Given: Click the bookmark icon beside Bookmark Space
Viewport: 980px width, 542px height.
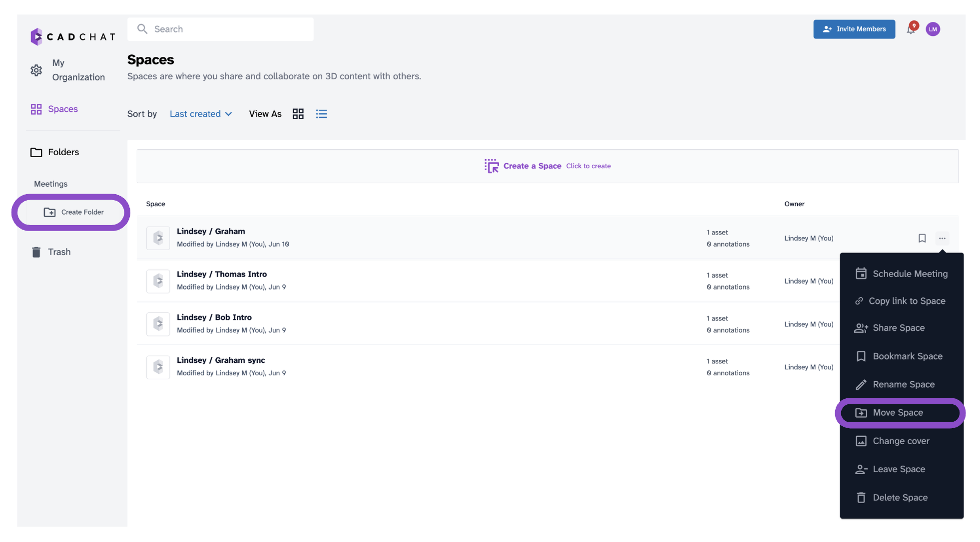Looking at the screenshot, I should [861, 356].
